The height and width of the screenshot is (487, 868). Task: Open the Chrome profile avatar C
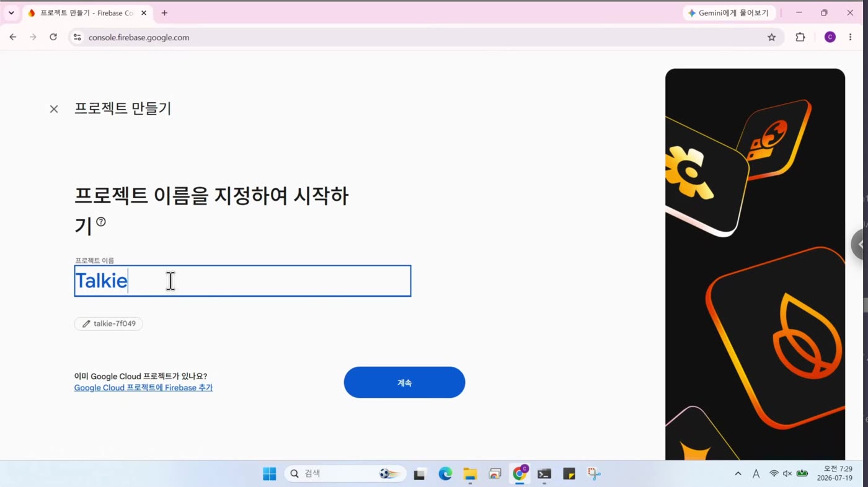click(x=830, y=37)
